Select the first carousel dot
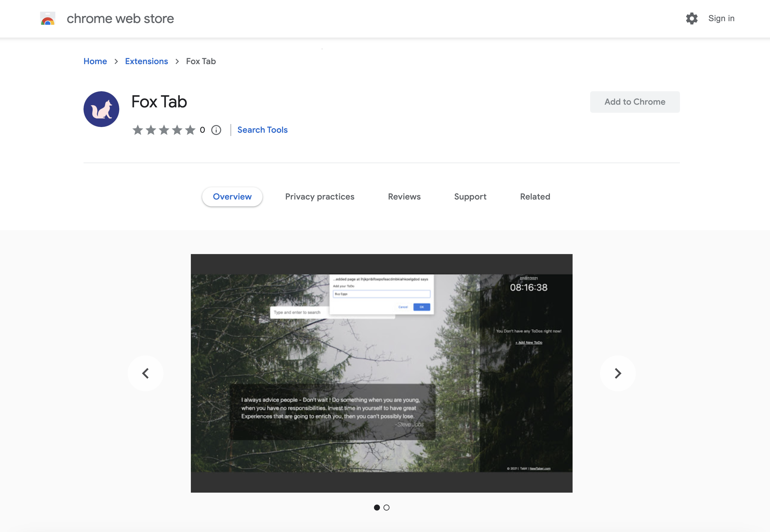 click(x=377, y=507)
